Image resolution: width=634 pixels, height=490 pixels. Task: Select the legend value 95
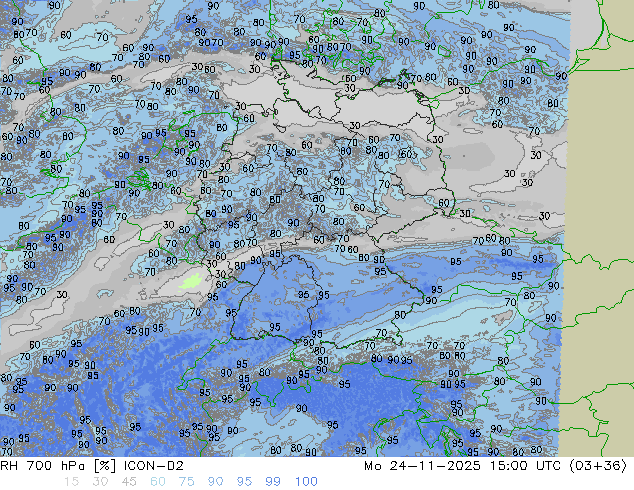click(244, 482)
